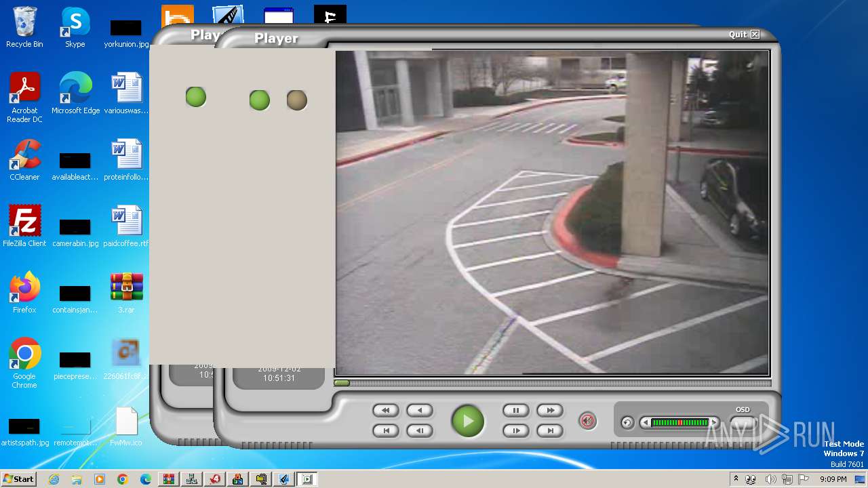
Task: Select the artistspath.jpg desktop file
Action: pos(24,432)
